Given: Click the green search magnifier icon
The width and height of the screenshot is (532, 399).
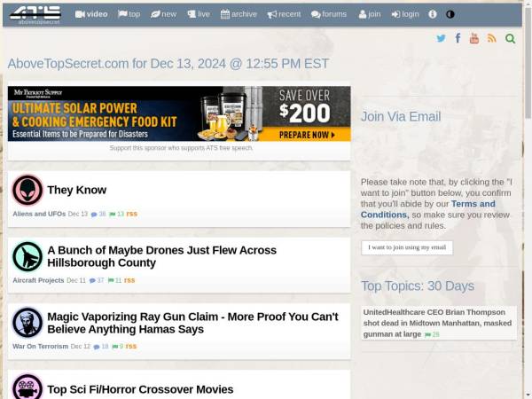Looking at the screenshot, I should tap(510, 38).
